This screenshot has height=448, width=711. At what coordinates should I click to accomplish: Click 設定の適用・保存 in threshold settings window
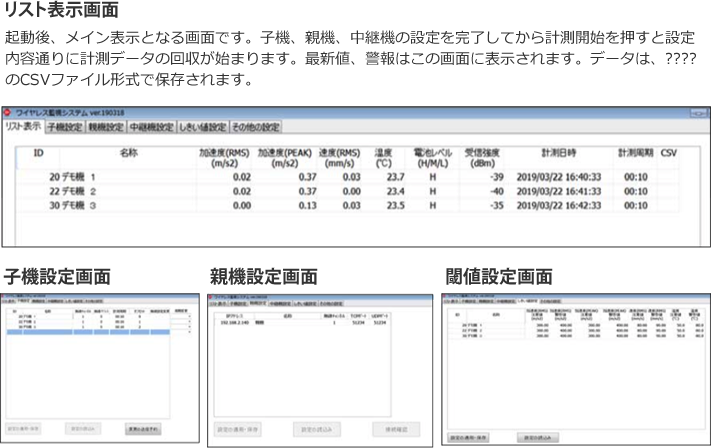[468, 438]
